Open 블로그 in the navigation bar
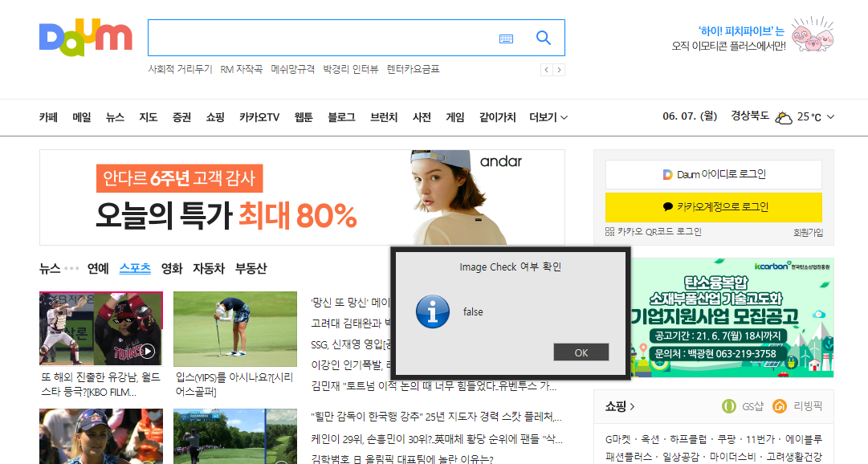This screenshot has width=868, height=464. [341, 117]
